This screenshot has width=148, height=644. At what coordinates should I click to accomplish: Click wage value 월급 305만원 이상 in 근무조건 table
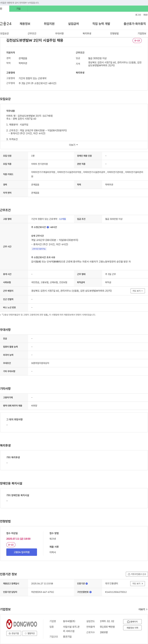click(114, 219)
